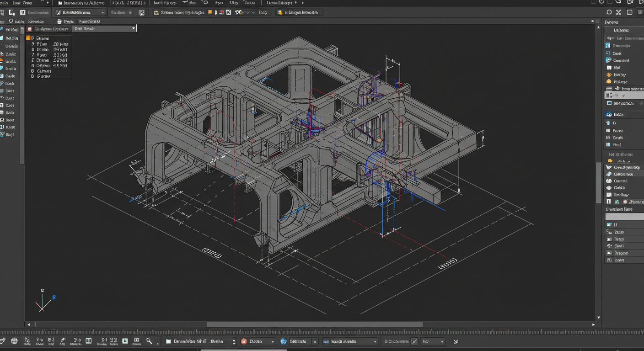Click the search magnifier at top-right panel header
Image resolution: width=644 pixels, height=351 pixels.
[x=609, y=12]
